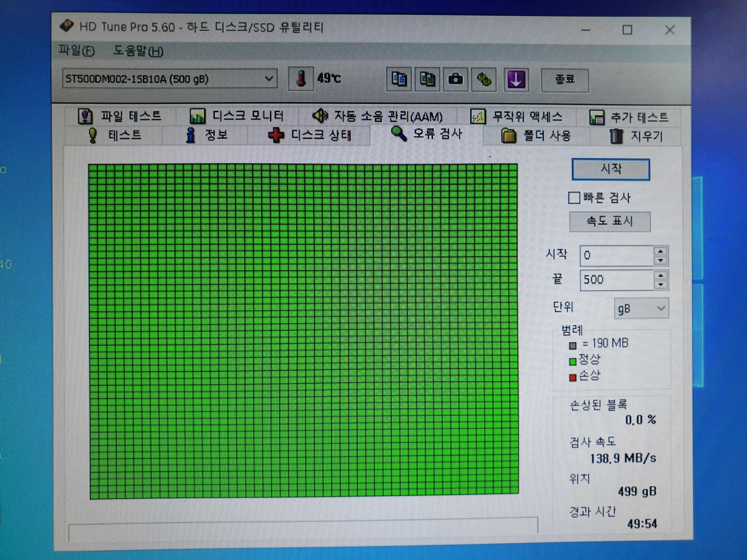Click the 0.0 % damaged blocks value
Image resolution: width=747 pixels, height=560 pixels.
point(640,420)
